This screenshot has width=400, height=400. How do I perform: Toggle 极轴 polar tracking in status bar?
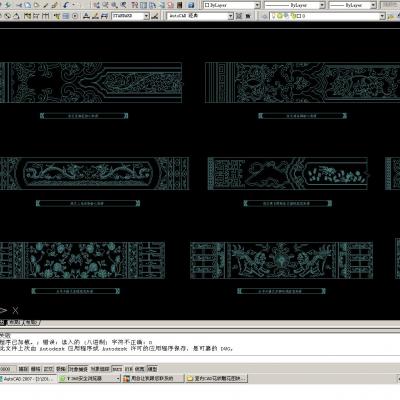coord(60,369)
